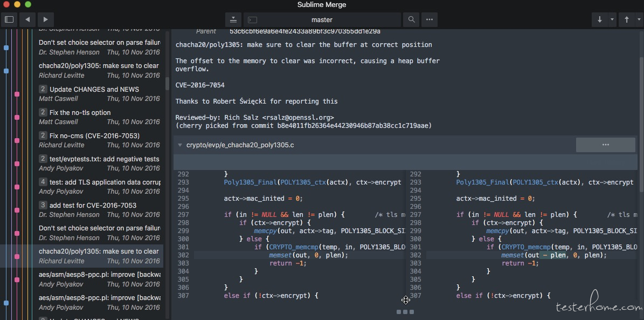Image resolution: width=644 pixels, height=320 pixels.
Task: Open commit search with magnifier icon
Action: [411, 19]
